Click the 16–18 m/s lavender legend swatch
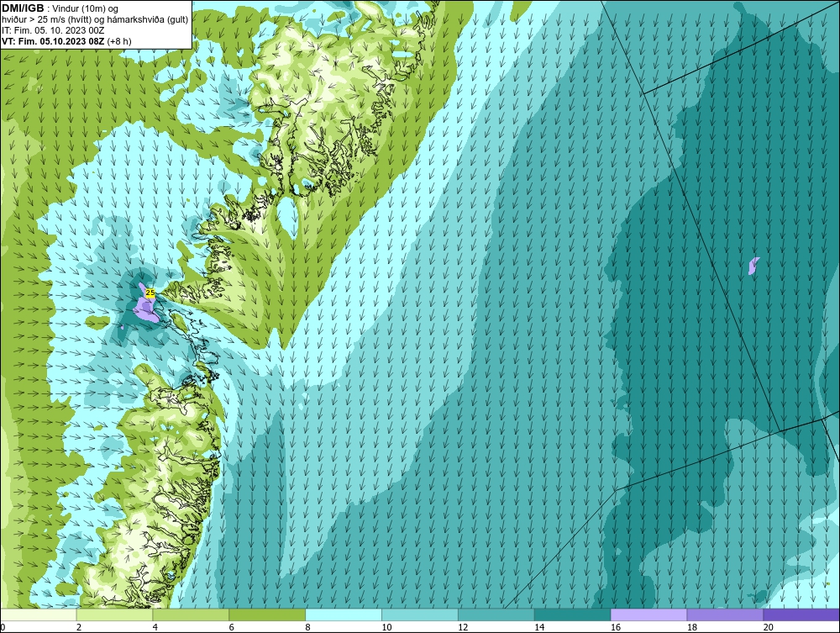The width and height of the screenshot is (840, 633). [648, 615]
